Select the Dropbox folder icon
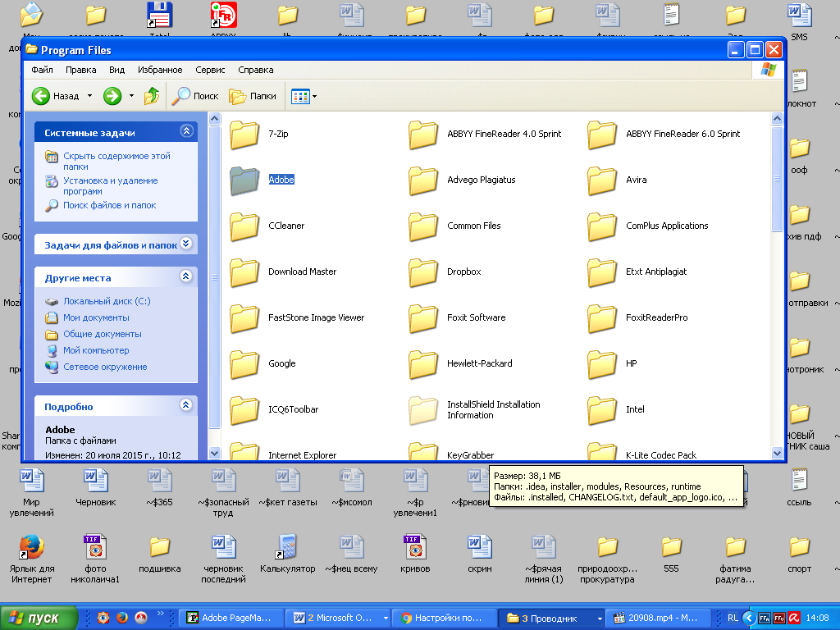 coord(423,272)
